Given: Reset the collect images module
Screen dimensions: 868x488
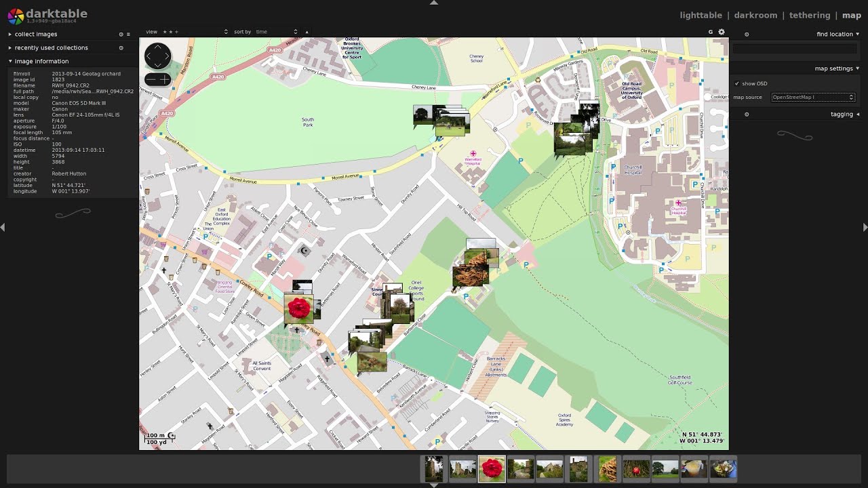Looking at the screenshot, I should click(x=121, y=34).
